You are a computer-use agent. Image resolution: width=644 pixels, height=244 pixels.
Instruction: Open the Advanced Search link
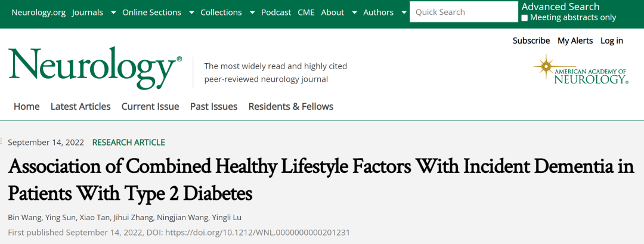[x=560, y=7]
